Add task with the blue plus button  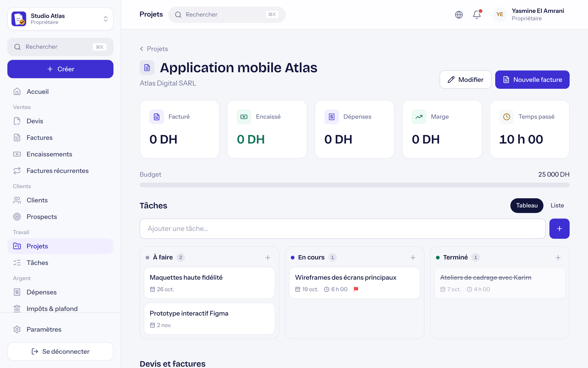pos(559,229)
